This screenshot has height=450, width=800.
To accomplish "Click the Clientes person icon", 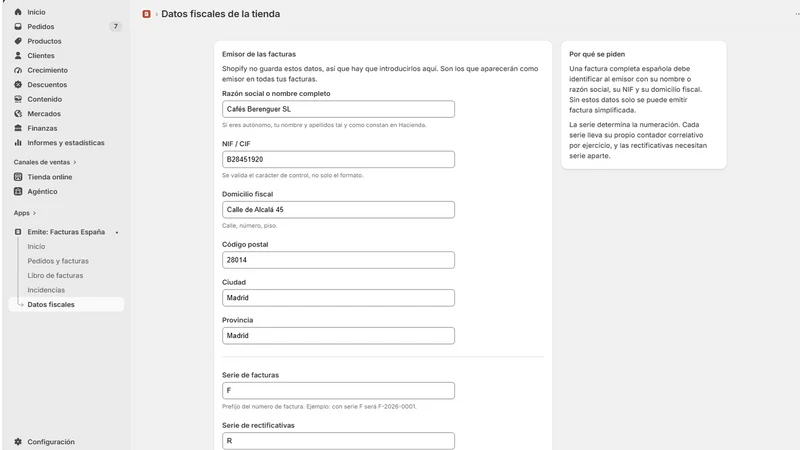I will (18, 56).
